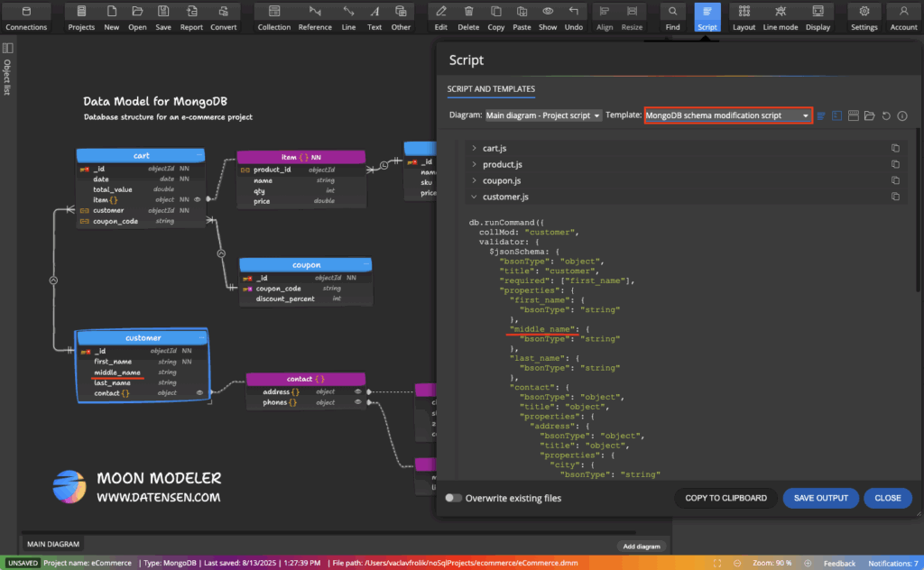Click the Delete toolbar icon
This screenshot has height=570, width=924.
point(468,18)
